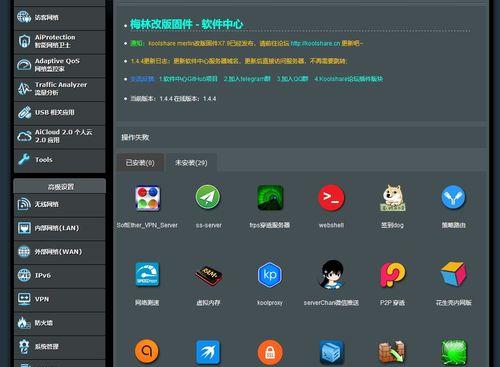
Task: Open the 软件中心GitHub项目 link
Action: point(188,79)
